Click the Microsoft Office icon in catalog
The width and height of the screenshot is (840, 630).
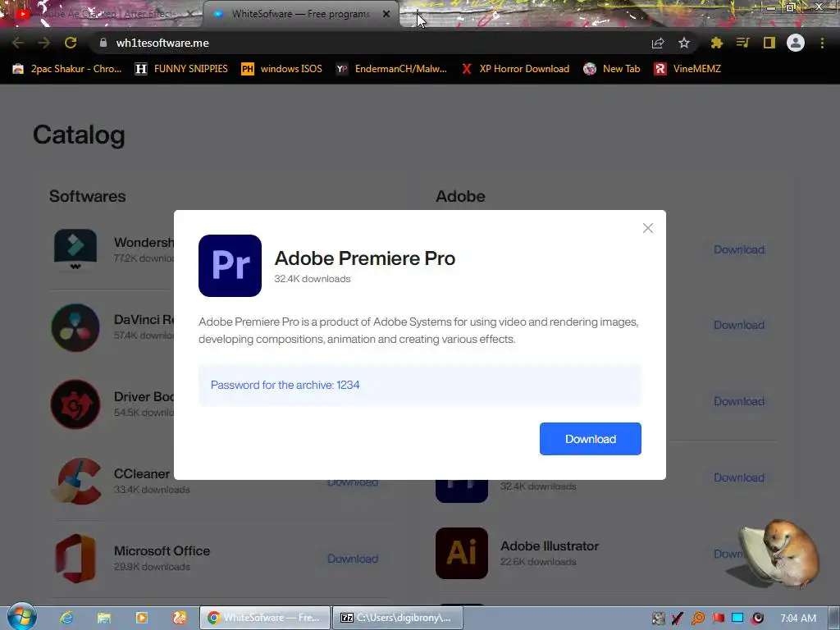click(x=75, y=558)
